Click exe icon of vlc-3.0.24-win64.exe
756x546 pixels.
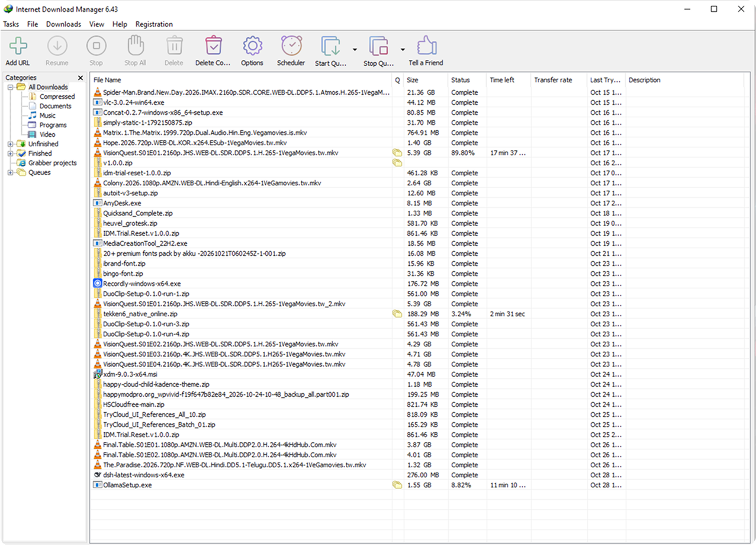tap(98, 102)
